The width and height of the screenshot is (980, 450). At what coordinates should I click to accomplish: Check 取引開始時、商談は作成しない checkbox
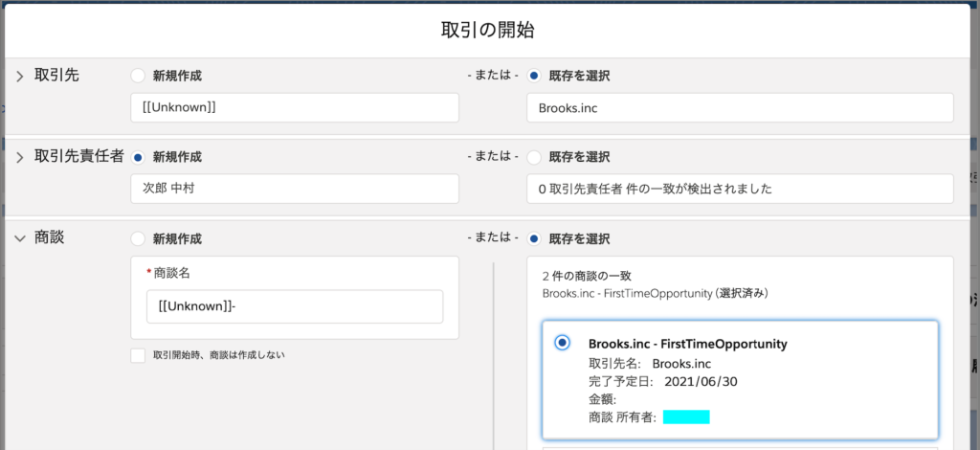coord(138,355)
